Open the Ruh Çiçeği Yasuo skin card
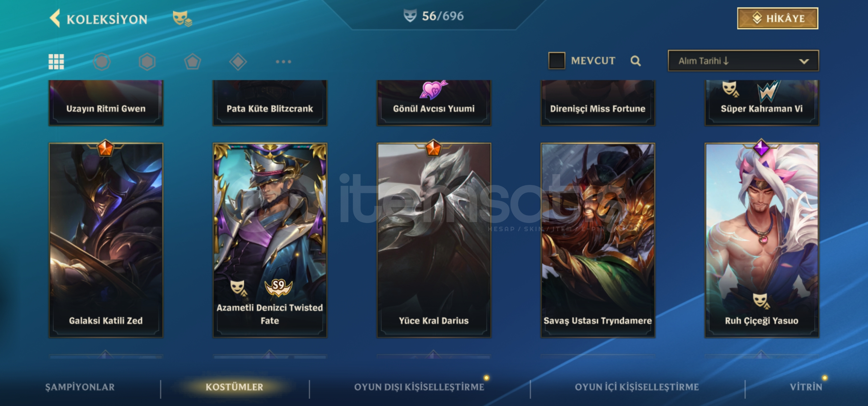Image resolution: width=868 pixels, height=406 pixels. pyautogui.click(x=762, y=240)
